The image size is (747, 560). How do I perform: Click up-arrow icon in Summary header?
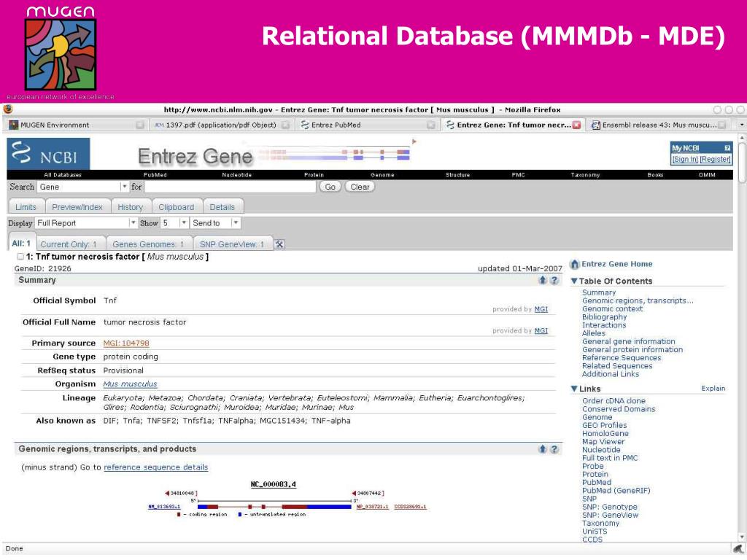coord(543,280)
